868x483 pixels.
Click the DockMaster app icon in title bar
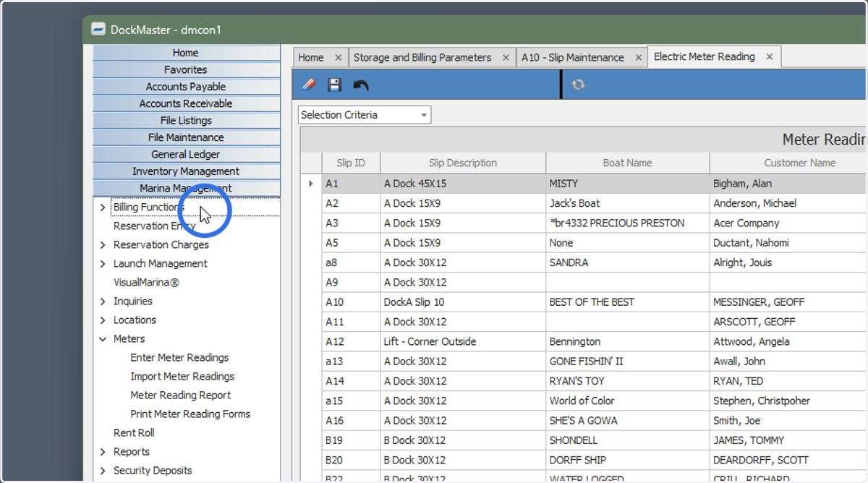(x=98, y=30)
